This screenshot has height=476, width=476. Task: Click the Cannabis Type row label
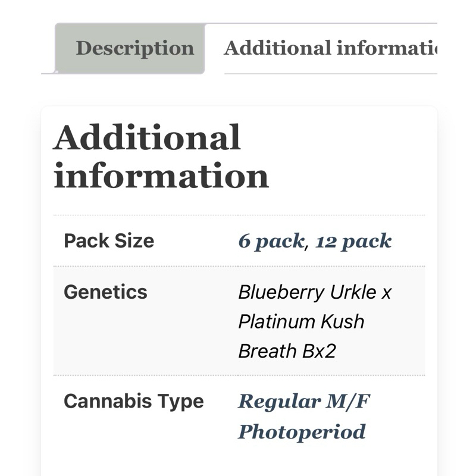pos(133,401)
